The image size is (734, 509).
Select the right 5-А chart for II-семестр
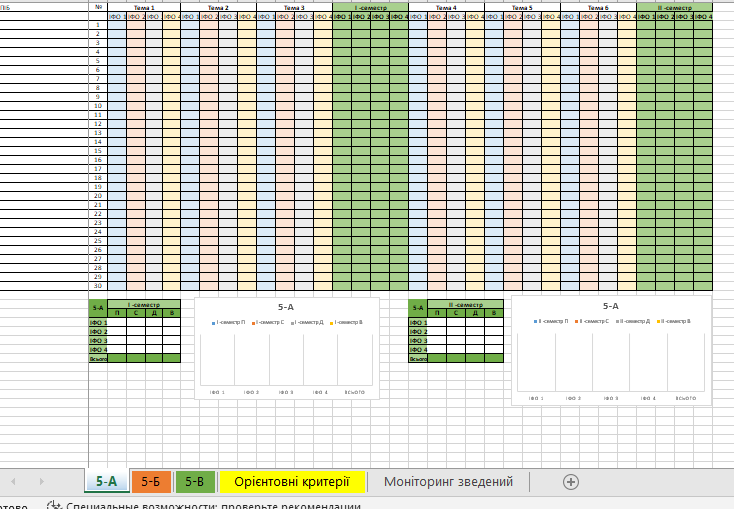click(611, 350)
